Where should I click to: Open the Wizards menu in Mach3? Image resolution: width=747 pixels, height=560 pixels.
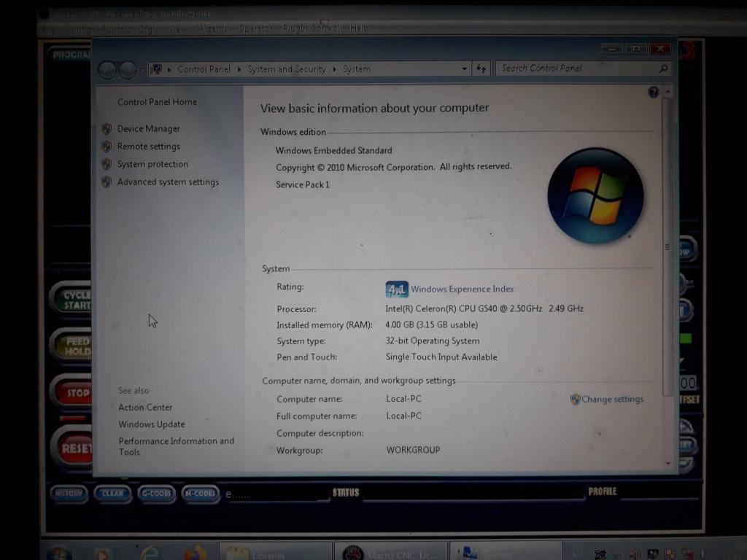click(212, 28)
